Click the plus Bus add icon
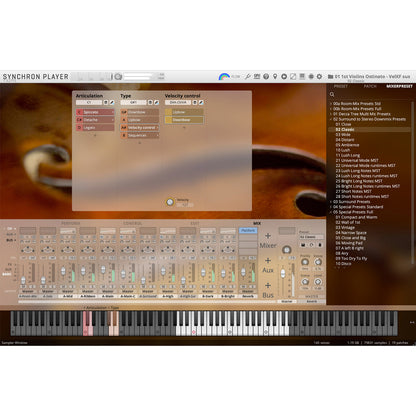Image resolution: width=416 pixels, height=416 pixels. click(268, 286)
